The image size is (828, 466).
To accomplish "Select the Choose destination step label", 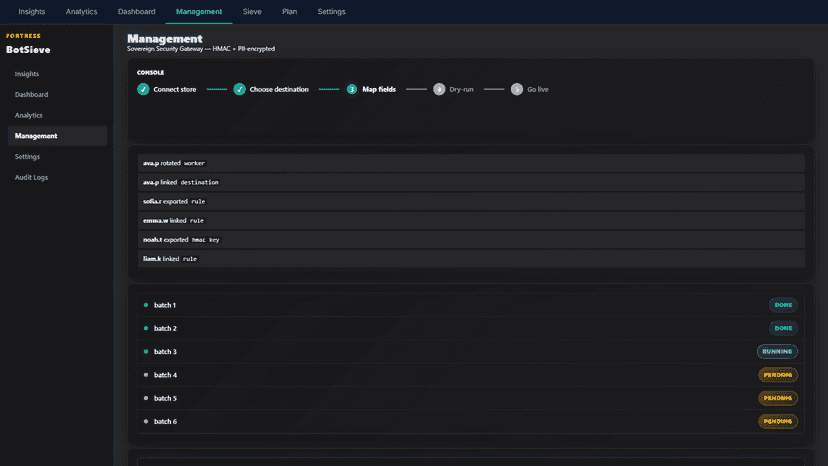I will (279, 89).
